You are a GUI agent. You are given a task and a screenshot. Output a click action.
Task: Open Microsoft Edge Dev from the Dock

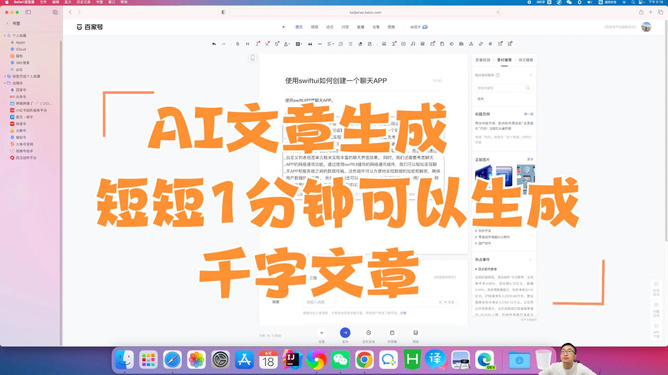click(484, 360)
